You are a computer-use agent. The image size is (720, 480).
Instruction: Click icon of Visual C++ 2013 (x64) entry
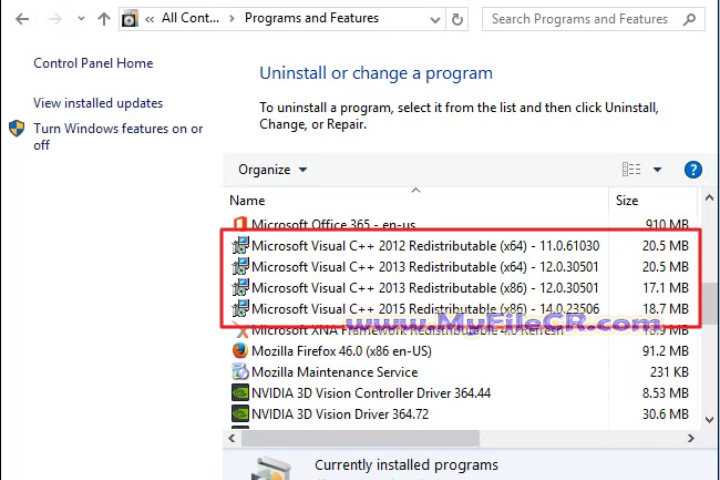[x=240, y=266]
